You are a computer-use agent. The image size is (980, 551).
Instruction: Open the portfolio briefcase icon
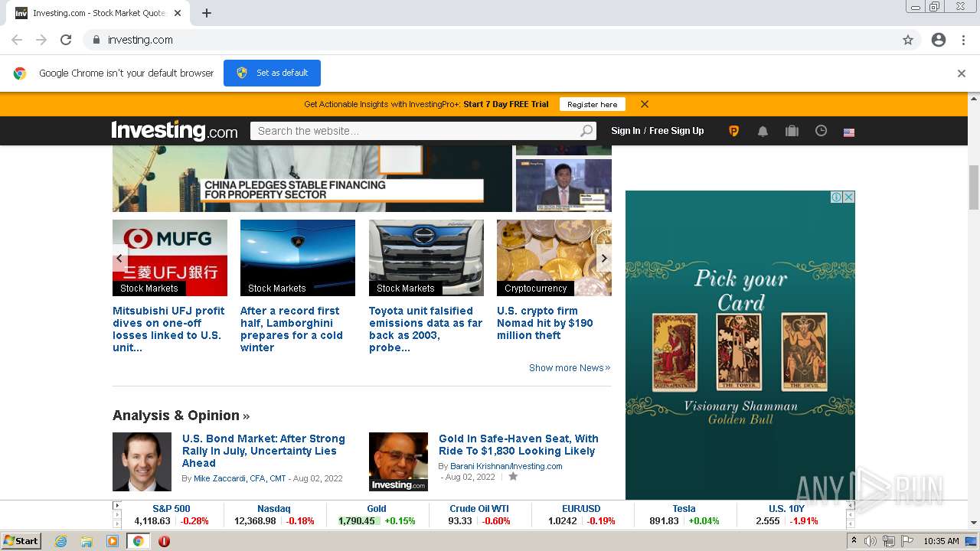pos(792,131)
